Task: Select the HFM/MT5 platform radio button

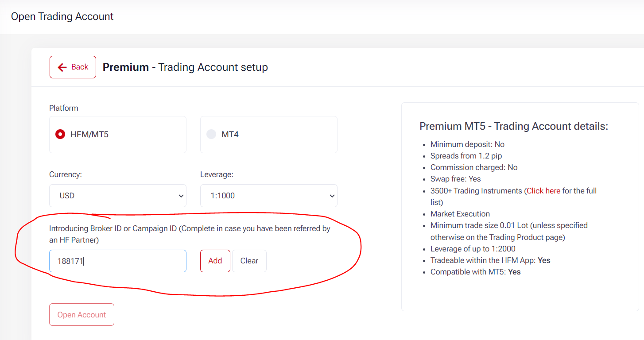Action: (x=60, y=134)
